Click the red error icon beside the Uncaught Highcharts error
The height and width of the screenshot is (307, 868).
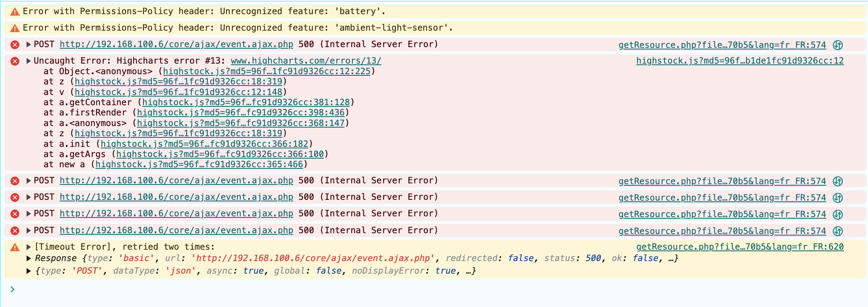point(15,61)
